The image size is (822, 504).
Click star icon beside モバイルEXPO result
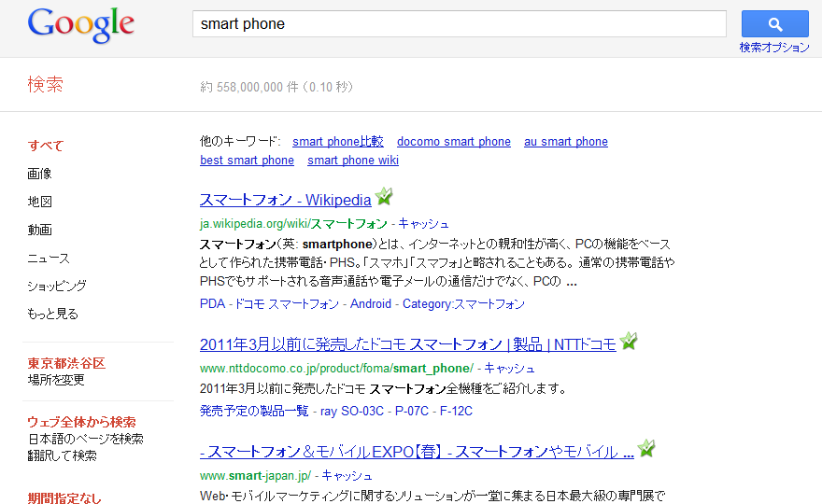point(646,449)
